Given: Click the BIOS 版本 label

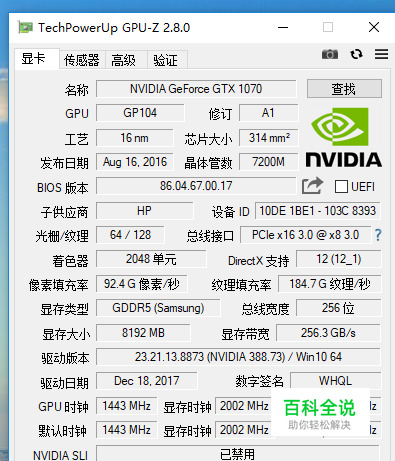Looking at the screenshot, I should pyautogui.click(x=63, y=188).
